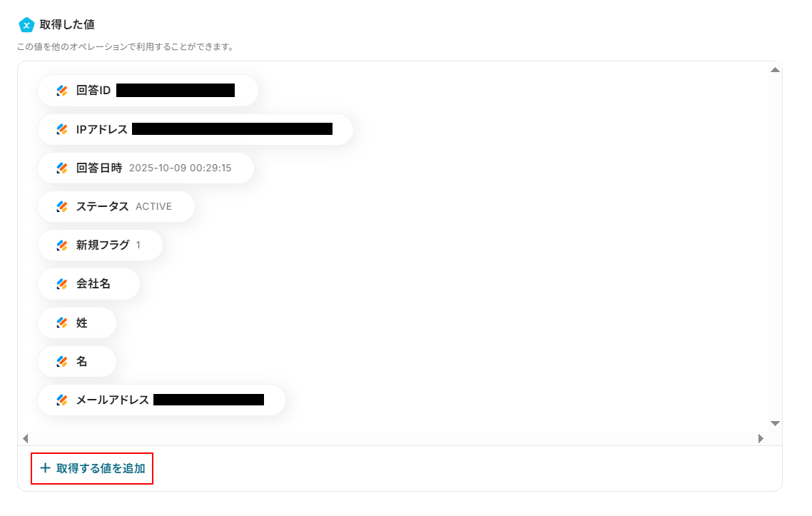Click the Jotform icon beside 新規フラグ
812x516 pixels.
[62, 245]
